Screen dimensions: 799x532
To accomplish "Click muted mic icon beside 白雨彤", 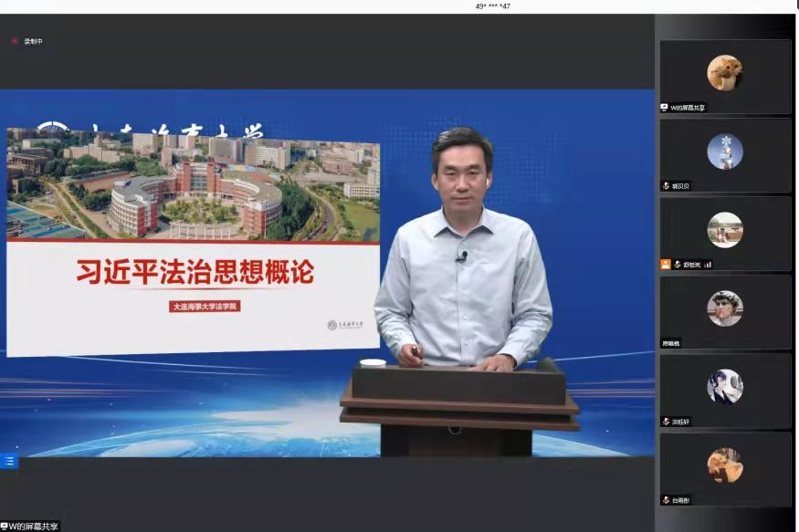I will click(666, 500).
